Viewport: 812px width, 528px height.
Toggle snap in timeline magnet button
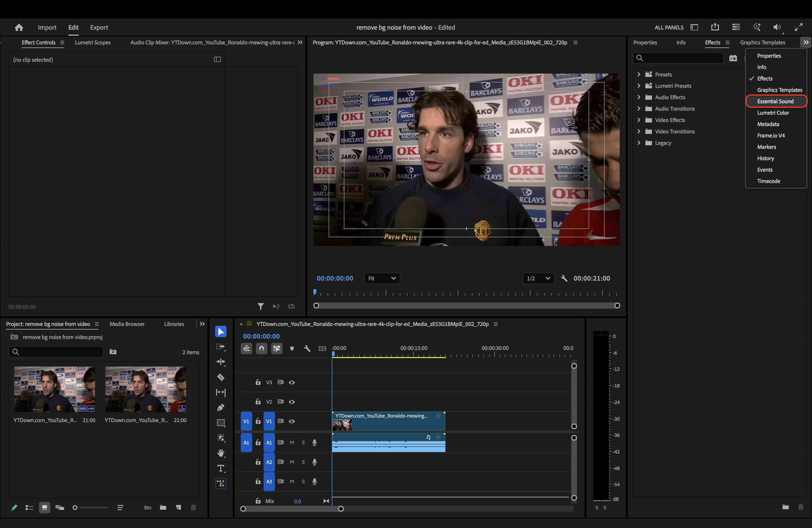(x=262, y=349)
